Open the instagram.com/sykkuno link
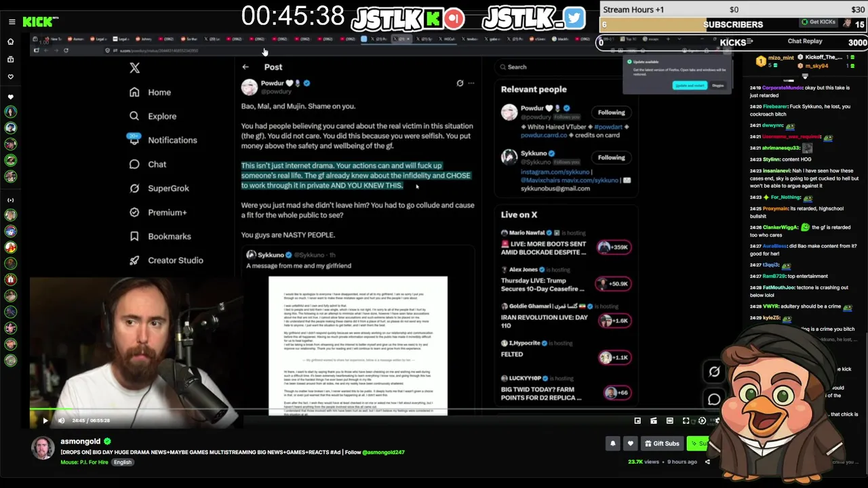The width and height of the screenshot is (868, 488). (555, 172)
